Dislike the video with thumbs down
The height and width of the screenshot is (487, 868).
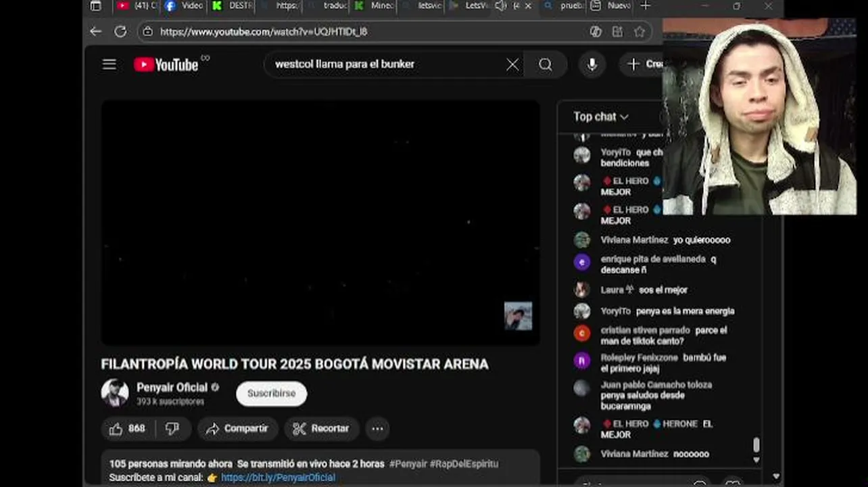(172, 428)
